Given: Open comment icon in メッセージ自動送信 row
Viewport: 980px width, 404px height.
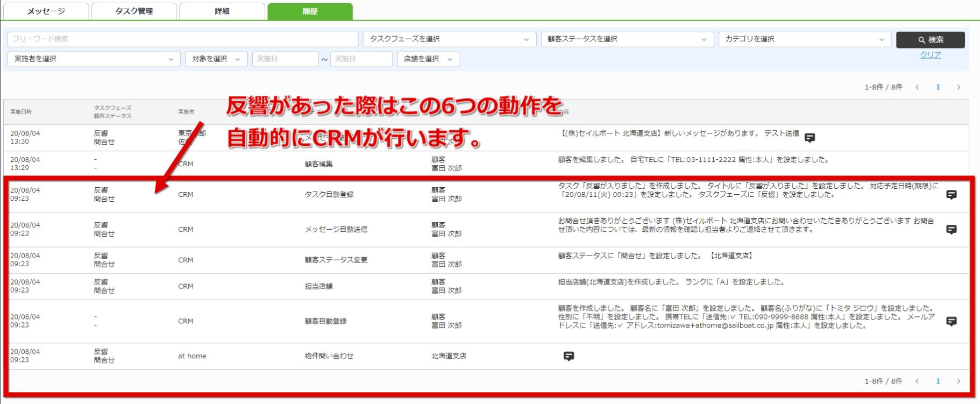Looking at the screenshot, I should coord(951,230).
